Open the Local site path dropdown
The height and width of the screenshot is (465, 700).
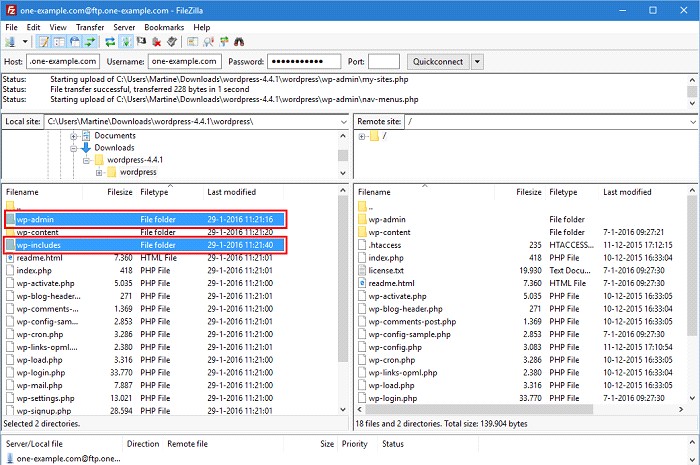pyautogui.click(x=343, y=122)
